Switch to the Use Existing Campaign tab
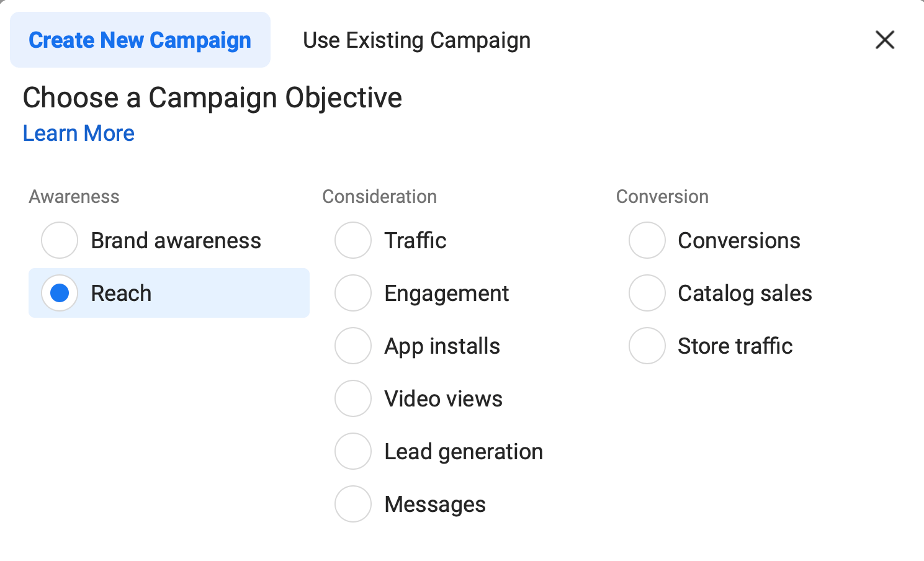The height and width of the screenshot is (561, 924). (416, 40)
